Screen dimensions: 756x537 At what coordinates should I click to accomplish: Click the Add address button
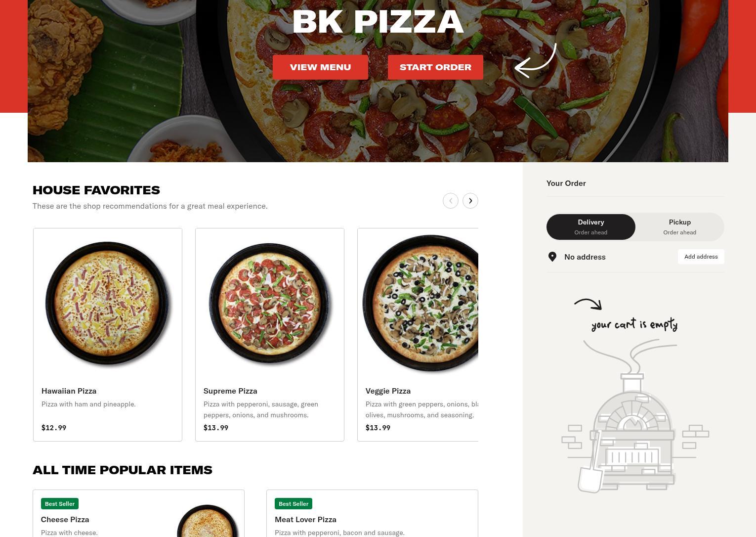click(701, 257)
